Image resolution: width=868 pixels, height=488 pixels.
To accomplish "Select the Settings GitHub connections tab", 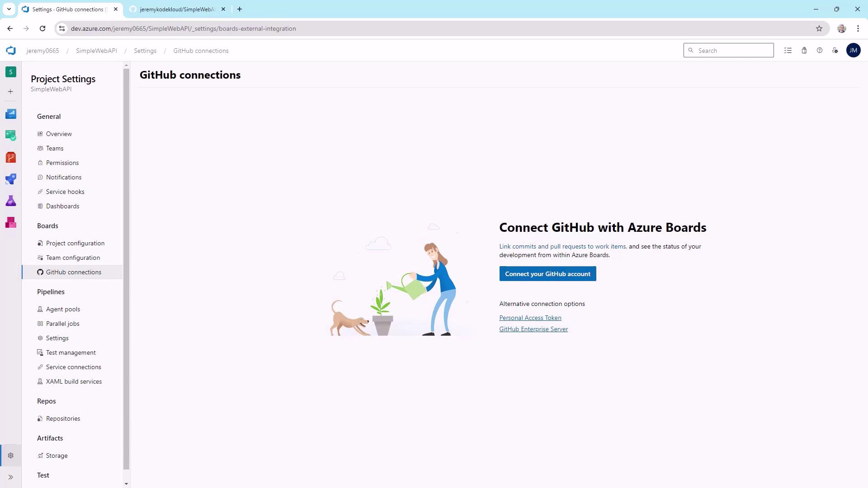I will click(x=70, y=9).
